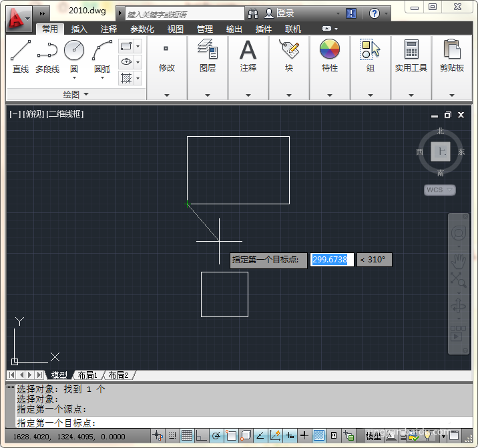Switch to the 输出 ribbon tab

pos(234,29)
